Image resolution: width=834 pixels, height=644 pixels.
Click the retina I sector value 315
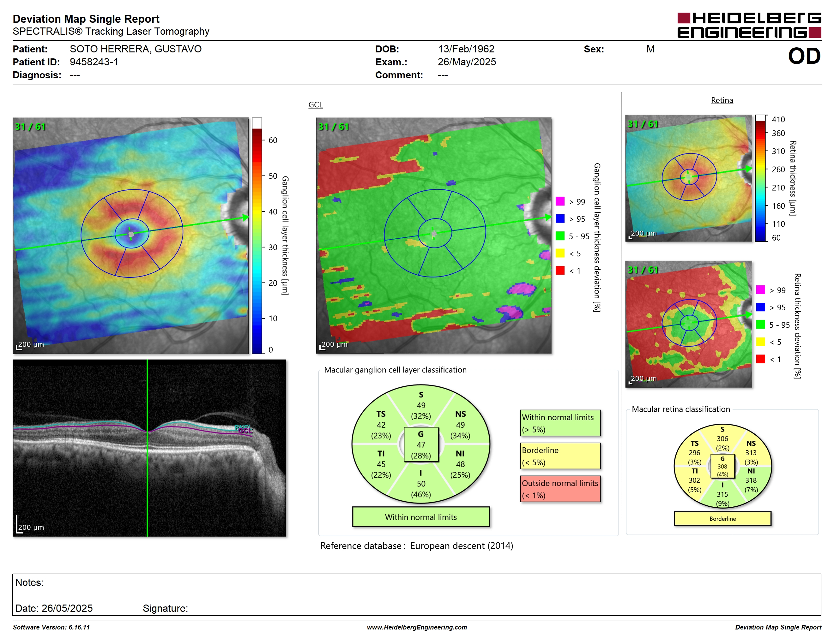(722, 494)
